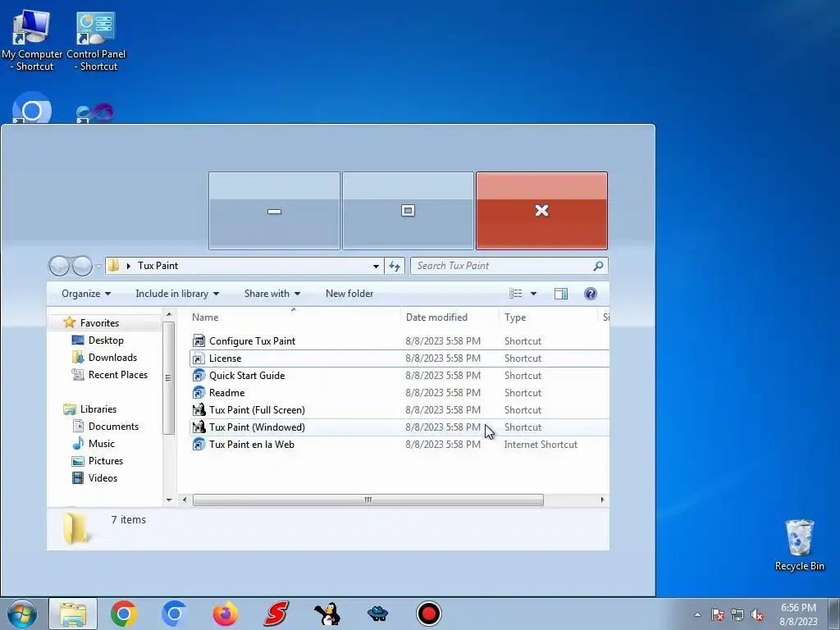The width and height of the screenshot is (840, 630).
Task: Open the blue hat taskbar icon
Action: 377,614
